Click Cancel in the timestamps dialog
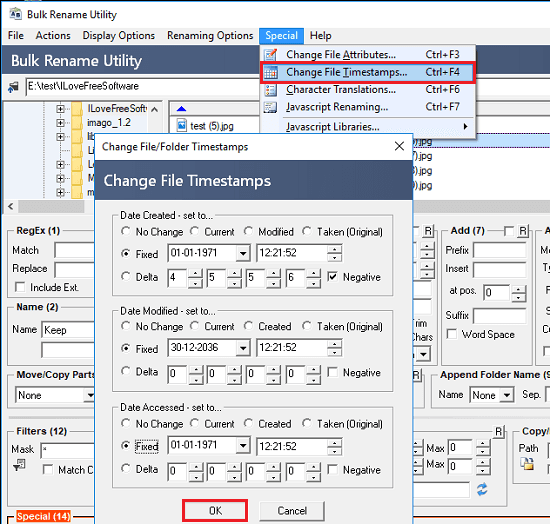Viewport: 550px width, 524px height. coord(292,511)
